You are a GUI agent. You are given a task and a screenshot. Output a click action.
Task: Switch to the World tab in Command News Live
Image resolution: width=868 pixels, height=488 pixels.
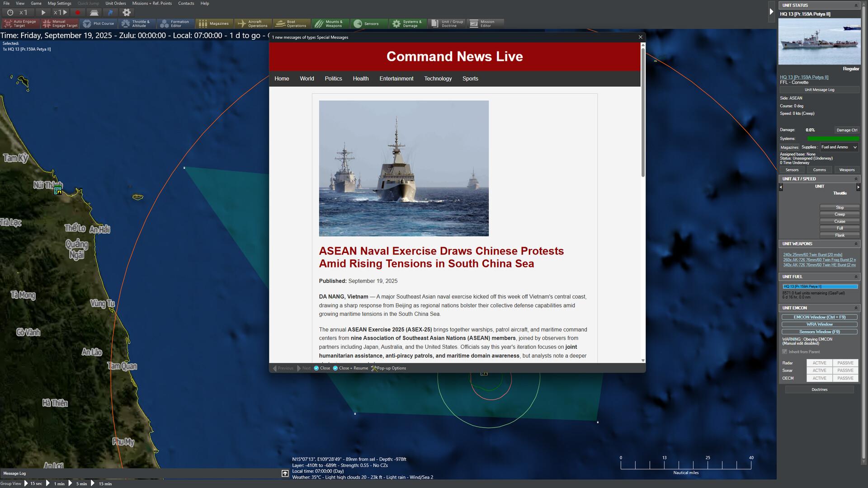pos(307,79)
